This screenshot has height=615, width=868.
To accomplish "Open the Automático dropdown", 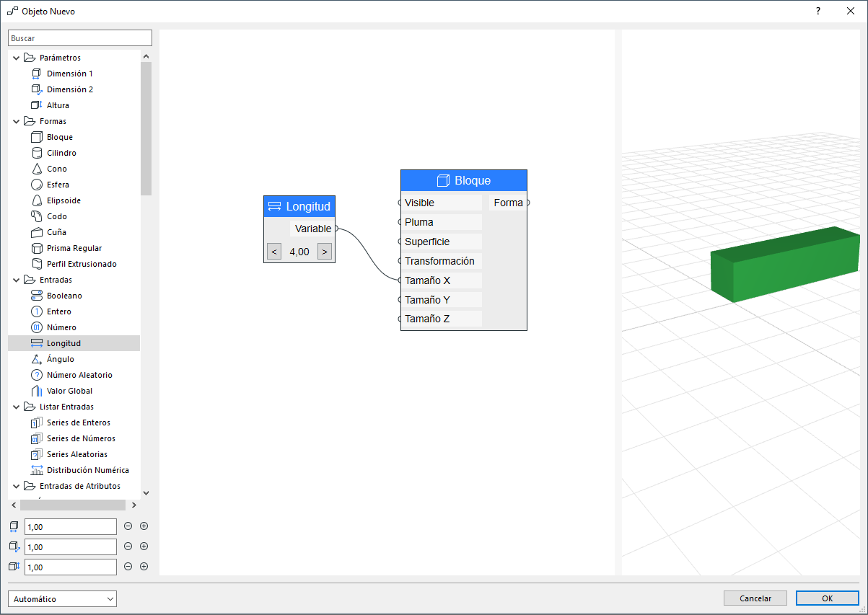I will tap(62, 598).
